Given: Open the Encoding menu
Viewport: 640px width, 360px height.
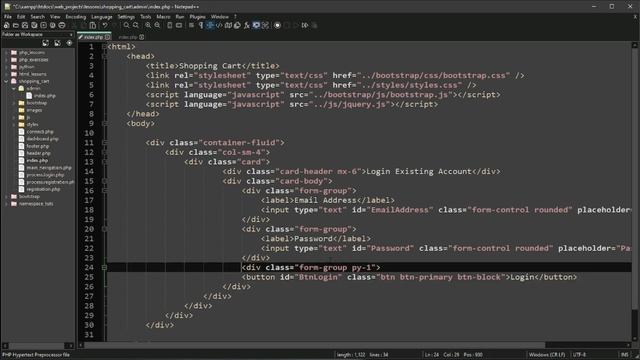Looking at the screenshot, I should tap(76, 17).
